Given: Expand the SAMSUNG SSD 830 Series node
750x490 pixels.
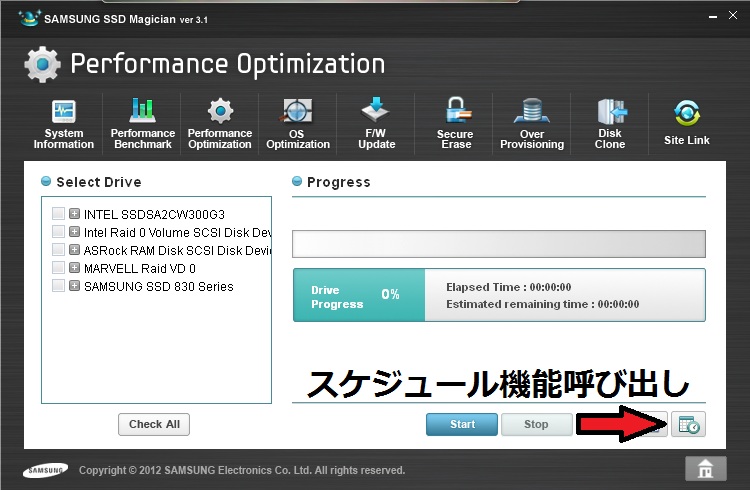Looking at the screenshot, I should 74,286.
